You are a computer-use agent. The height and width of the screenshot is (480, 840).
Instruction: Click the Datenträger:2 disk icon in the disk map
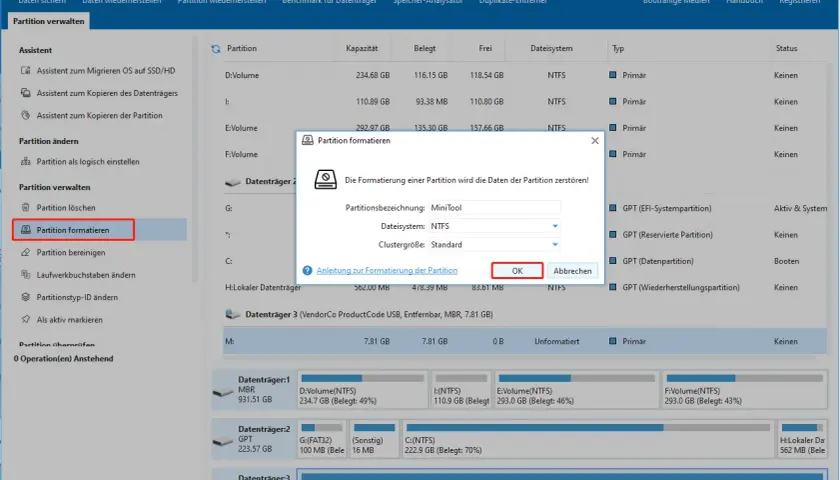pyautogui.click(x=223, y=441)
